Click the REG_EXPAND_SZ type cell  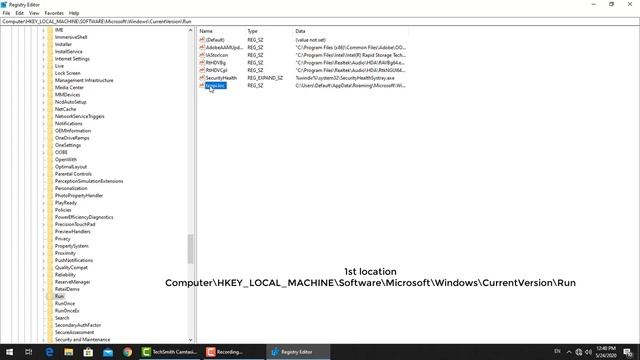(x=265, y=78)
